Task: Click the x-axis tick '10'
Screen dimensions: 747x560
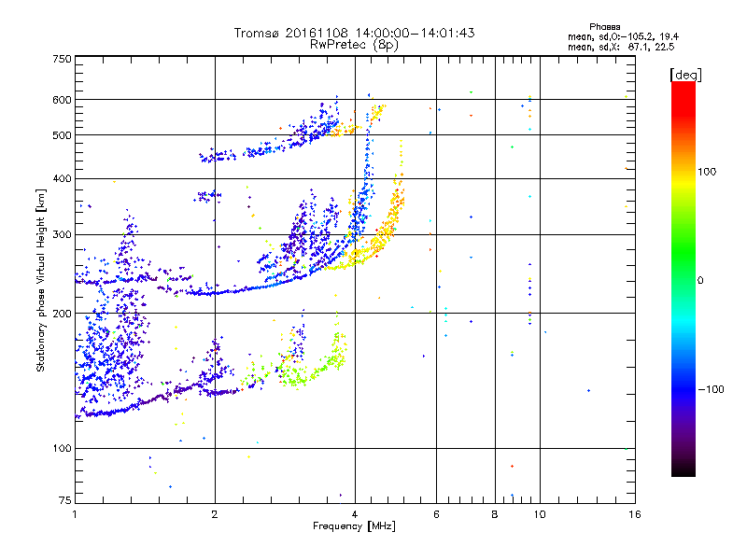Action: pos(540,514)
